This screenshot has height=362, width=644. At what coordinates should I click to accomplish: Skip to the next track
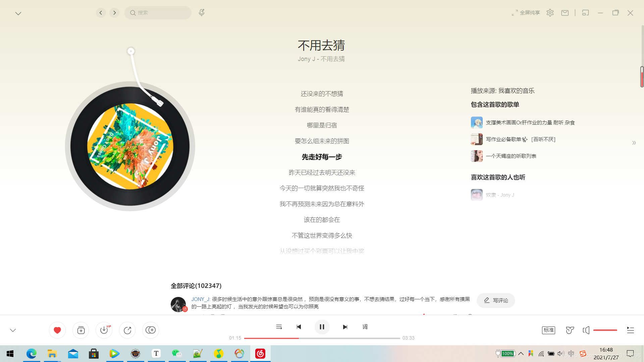point(345,327)
